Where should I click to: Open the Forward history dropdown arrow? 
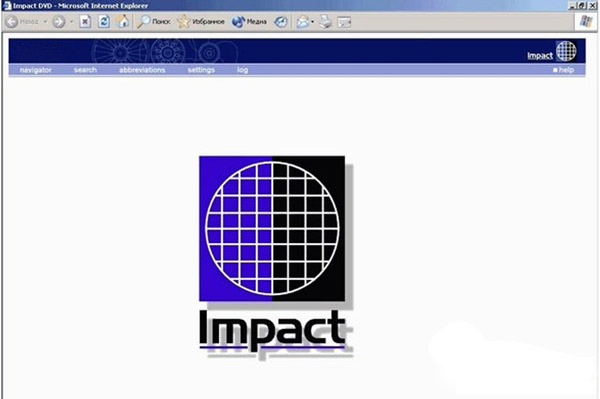coord(71,22)
